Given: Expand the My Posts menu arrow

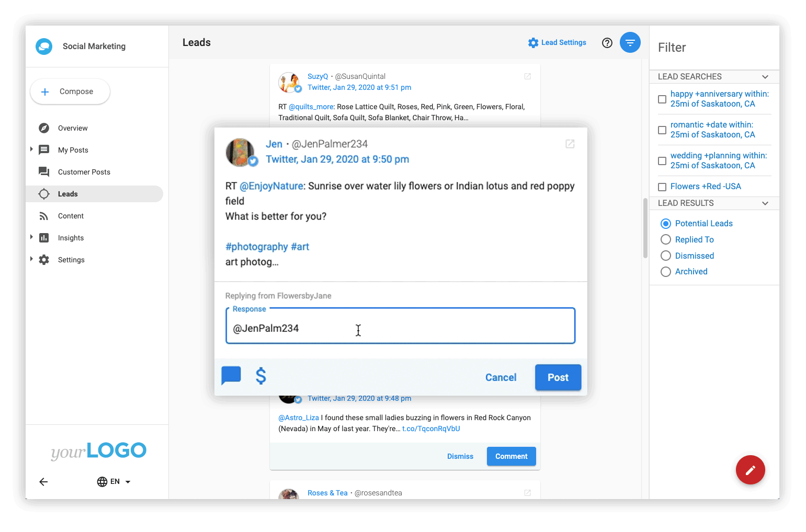Looking at the screenshot, I should pyautogui.click(x=31, y=149).
